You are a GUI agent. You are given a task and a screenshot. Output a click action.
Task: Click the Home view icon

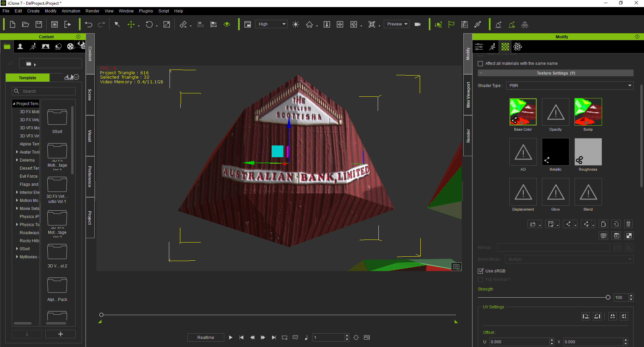tap(309, 25)
